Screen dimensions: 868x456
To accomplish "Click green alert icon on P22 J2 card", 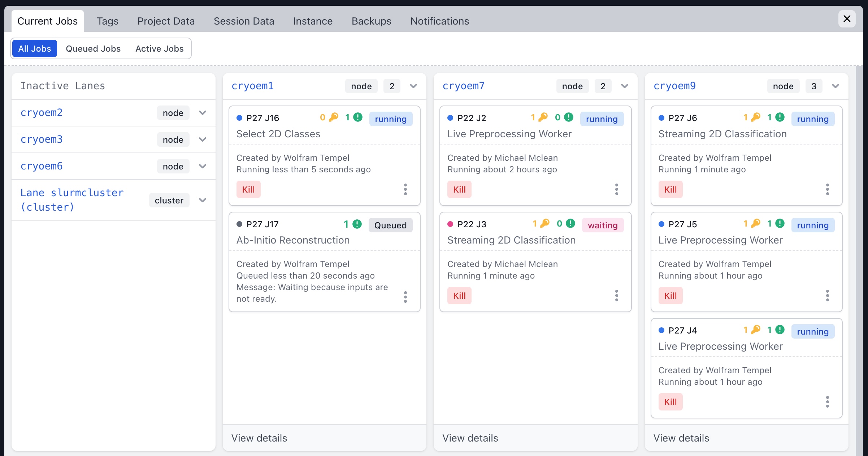I will click(569, 117).
